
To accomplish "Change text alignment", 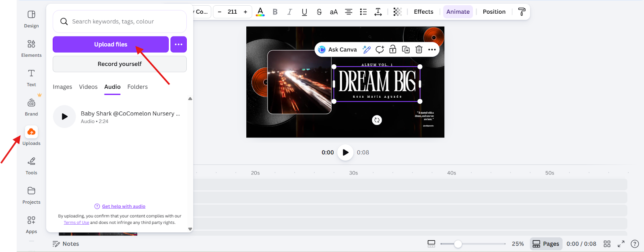I will pyautogui.click(x=349, y=12).
